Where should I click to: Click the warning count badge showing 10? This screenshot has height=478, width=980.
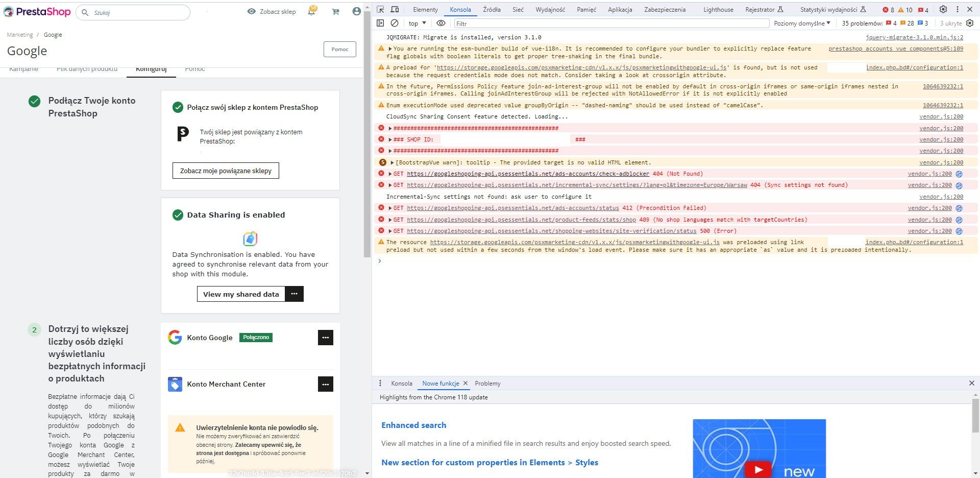point(905,10)
